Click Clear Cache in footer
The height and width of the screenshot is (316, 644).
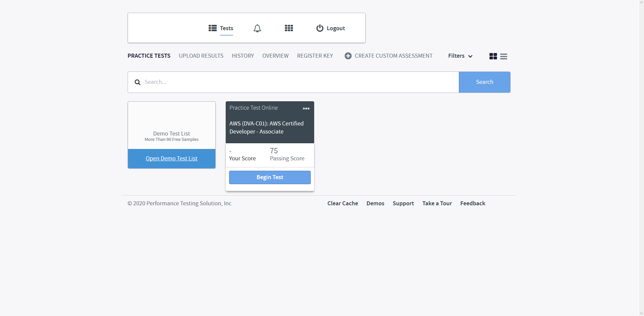click(x=343, y=203)
